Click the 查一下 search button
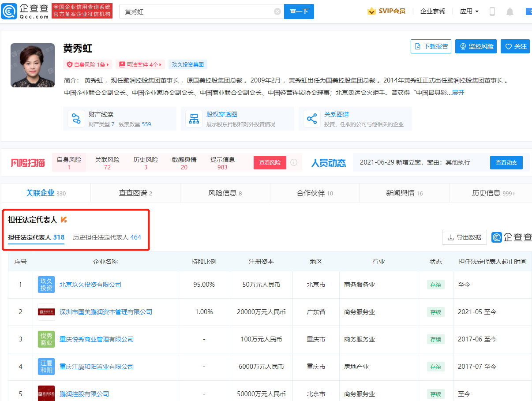 click(299, 11)
